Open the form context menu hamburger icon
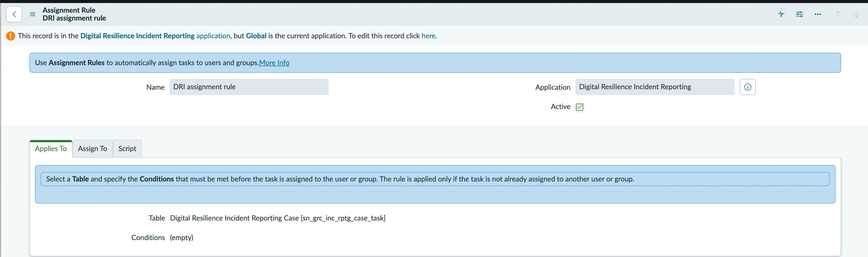The image size is (868, 257). pyautogui.click(x=32, y=14)
